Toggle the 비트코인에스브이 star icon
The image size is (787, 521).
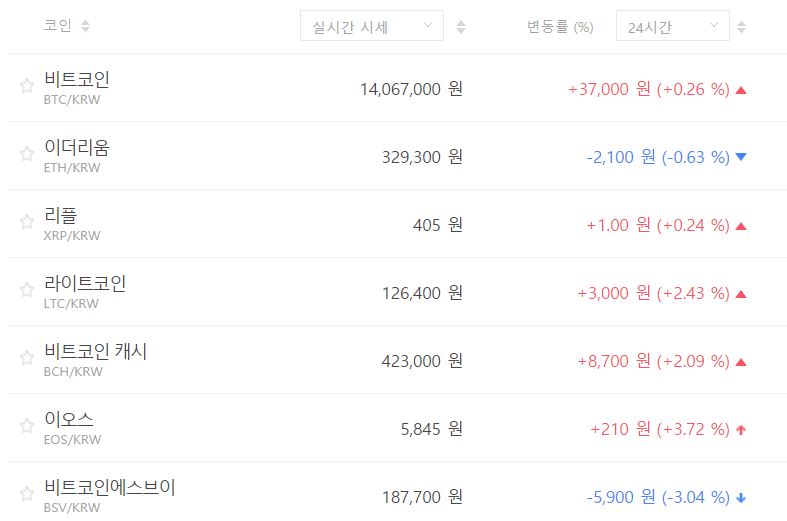pyautogui.click(x=27, y=495)
